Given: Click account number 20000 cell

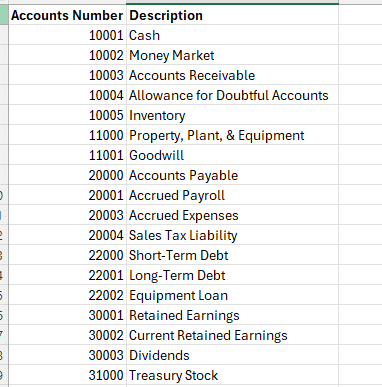Looking at the screenshot, I should click(67, 175).
